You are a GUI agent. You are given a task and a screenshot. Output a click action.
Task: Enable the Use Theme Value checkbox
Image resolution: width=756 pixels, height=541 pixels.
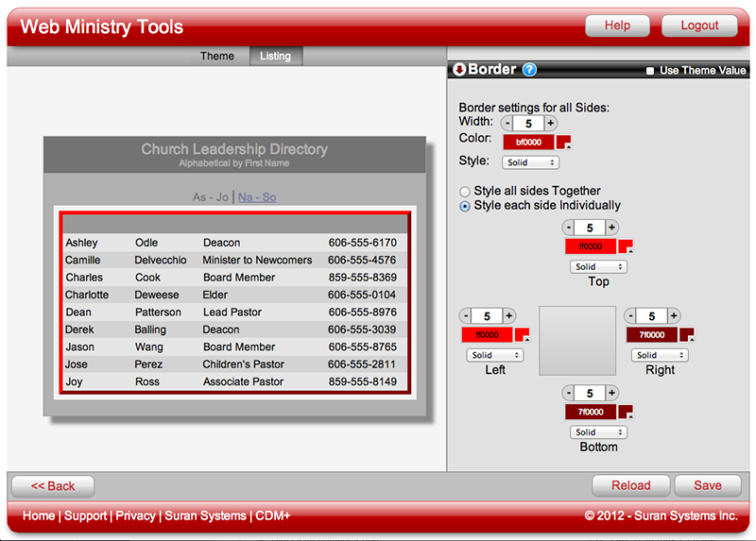tap(650, 71)
